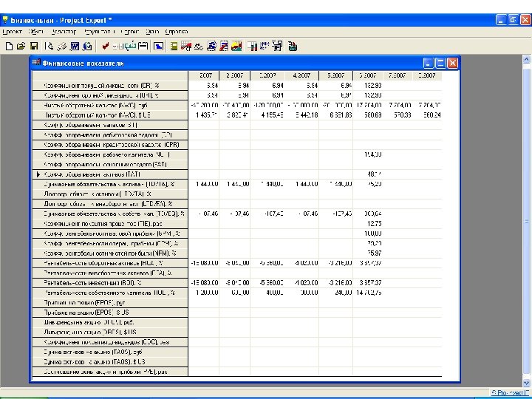Open the Окно menu

(152, 32)
